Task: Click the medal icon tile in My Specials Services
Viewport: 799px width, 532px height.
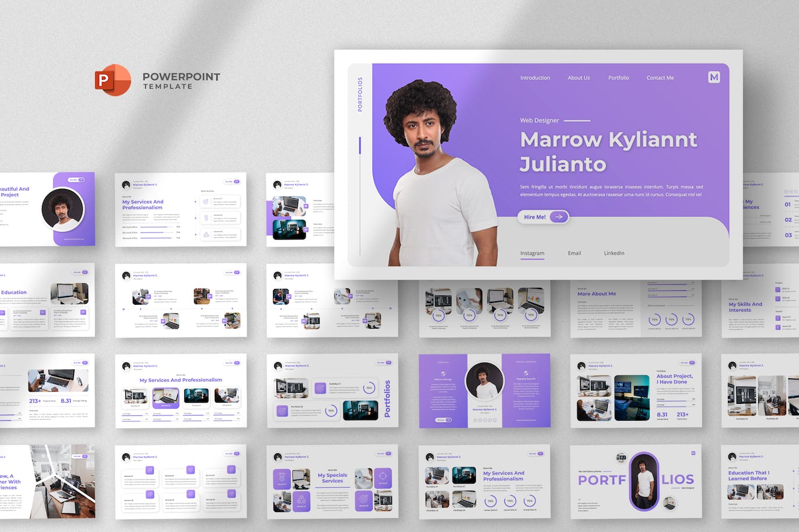Action: 282,478
